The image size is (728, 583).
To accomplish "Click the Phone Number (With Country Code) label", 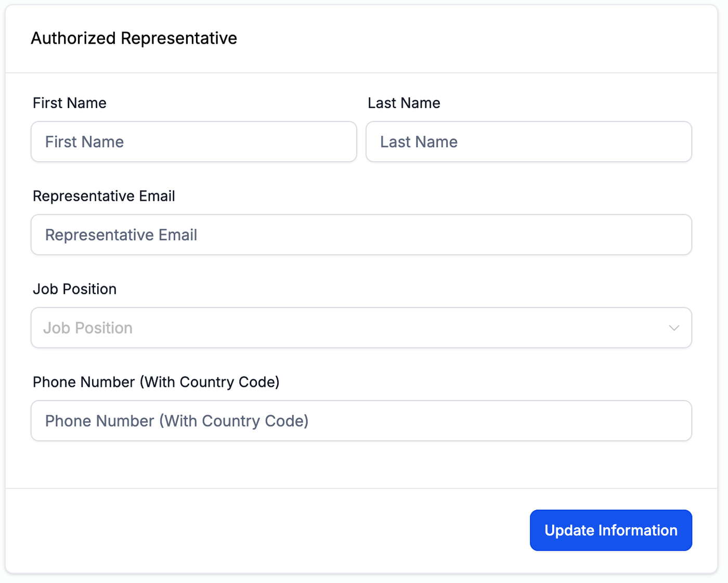I will click(156, 382).
